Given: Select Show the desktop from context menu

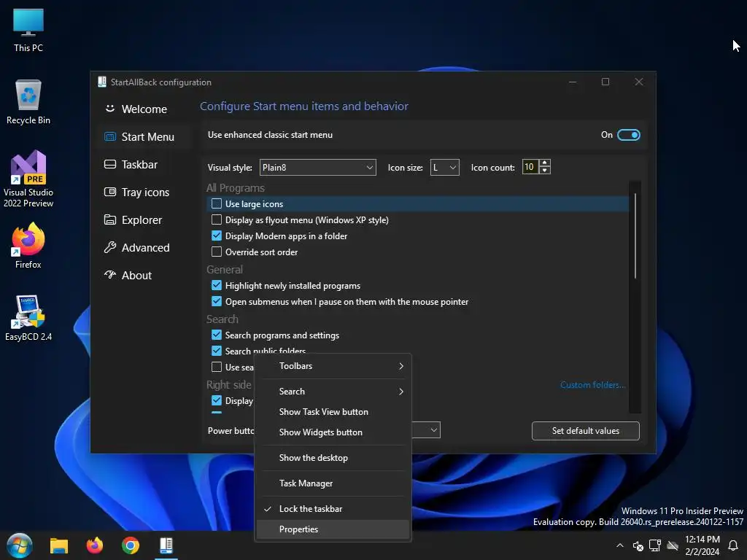Looking at the screenshot, I should 333,458.
